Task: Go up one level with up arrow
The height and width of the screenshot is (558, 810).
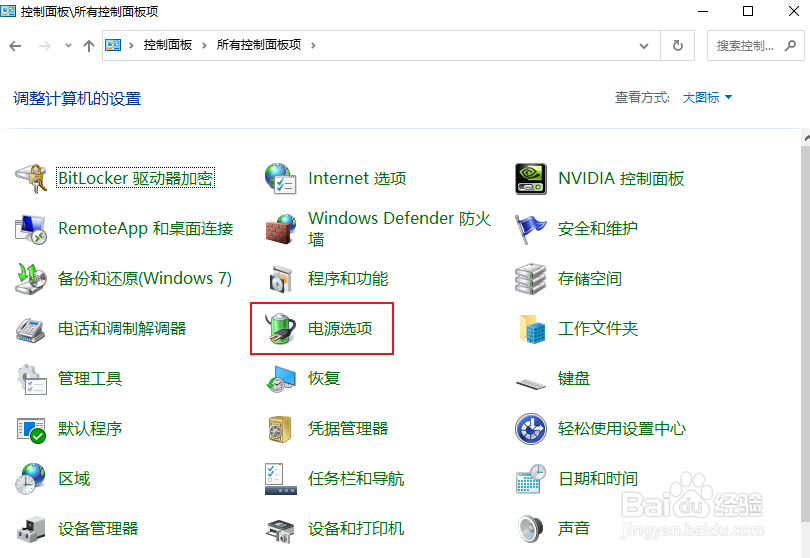Action: (89, 45)
